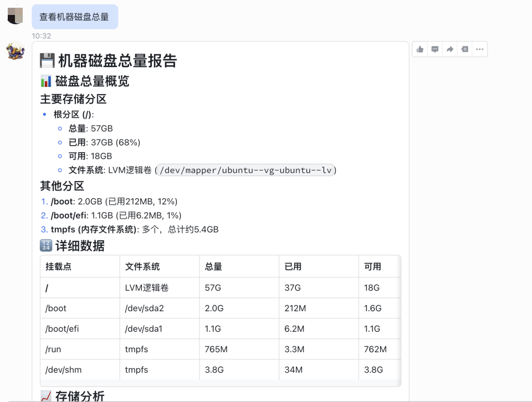Click the thumbs-up like icon
The width and height of the screenshot is (532, 402).
click(x=420, y=49)
